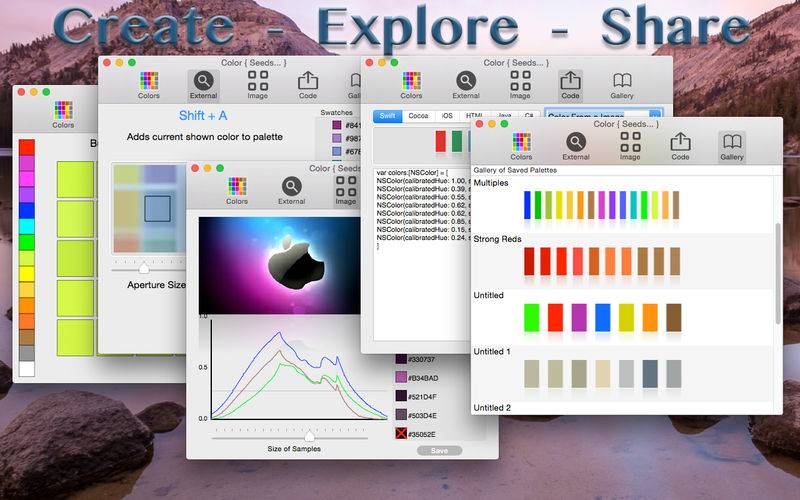The image size is (800, 500).
Task: Select Image icon in Saved Palettes window toolbar
Action: pos(630,145)
